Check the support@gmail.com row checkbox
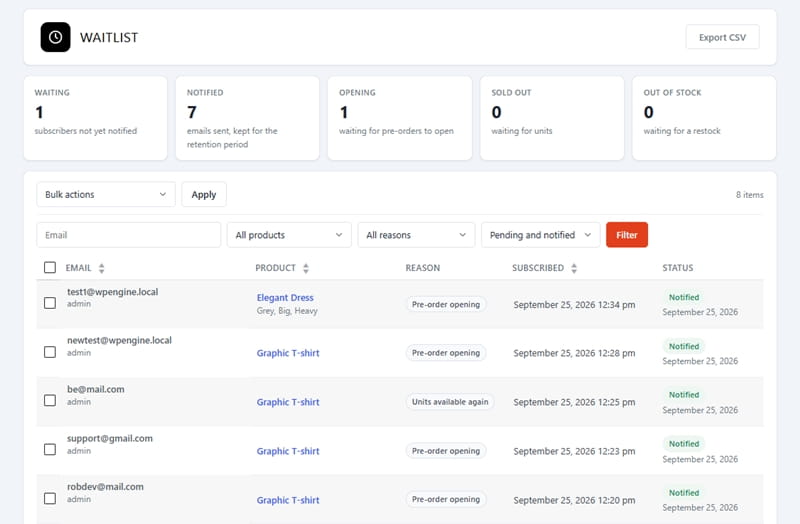 (50, 450)
